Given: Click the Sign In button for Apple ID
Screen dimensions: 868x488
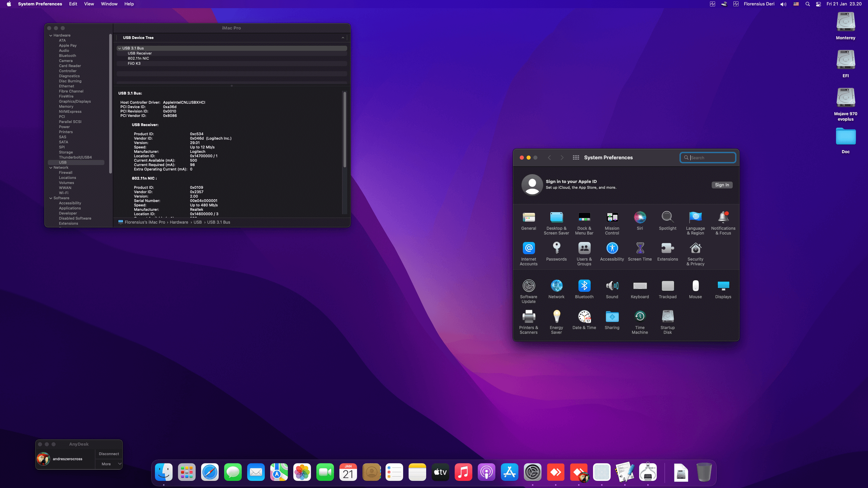Looking at the screenshot, I should 722,185.
